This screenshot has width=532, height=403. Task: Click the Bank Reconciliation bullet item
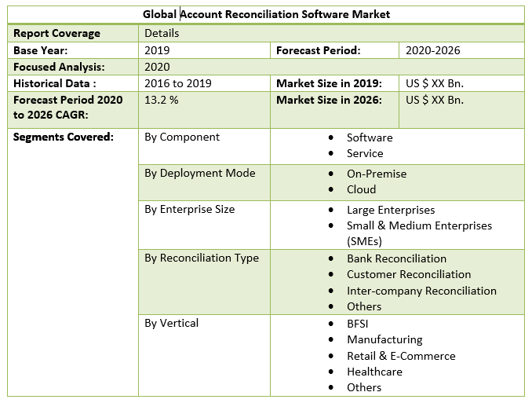[396, 258]
